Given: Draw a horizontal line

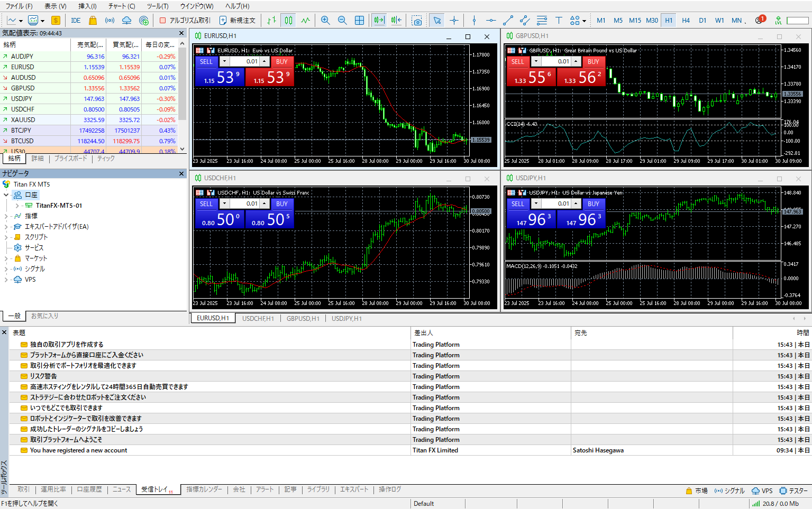Looking at the screenshot, I should point(491,21).
